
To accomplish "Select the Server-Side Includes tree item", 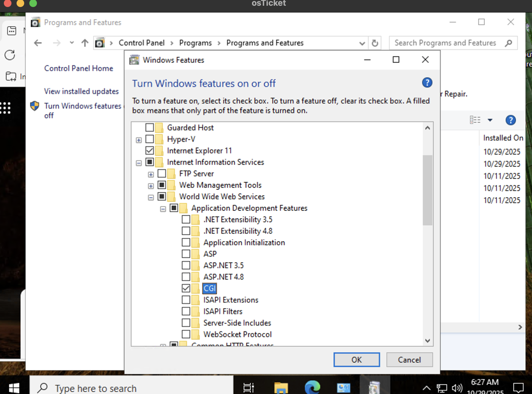I will [237, 323].
